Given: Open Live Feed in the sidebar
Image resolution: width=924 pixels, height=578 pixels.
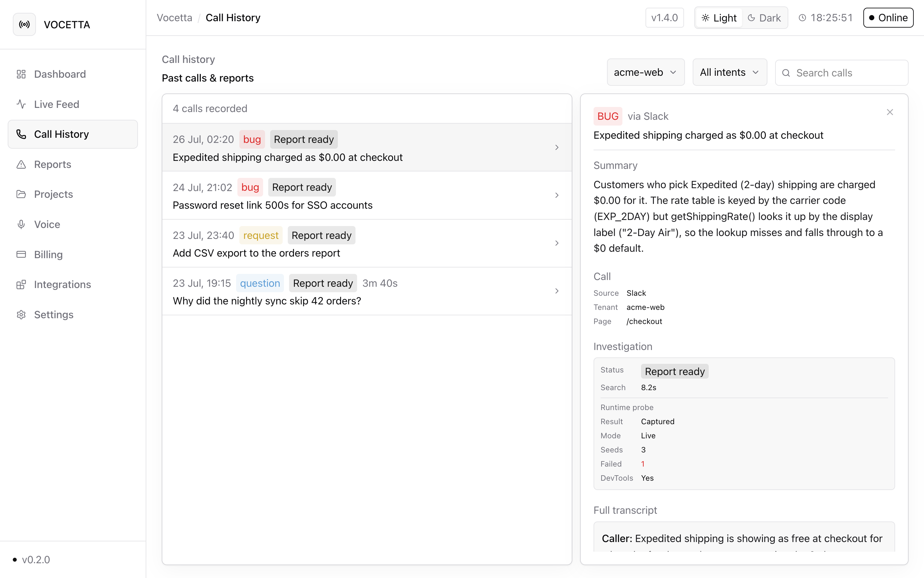Looking at the screenshot, I should click(x=73, y=104).
